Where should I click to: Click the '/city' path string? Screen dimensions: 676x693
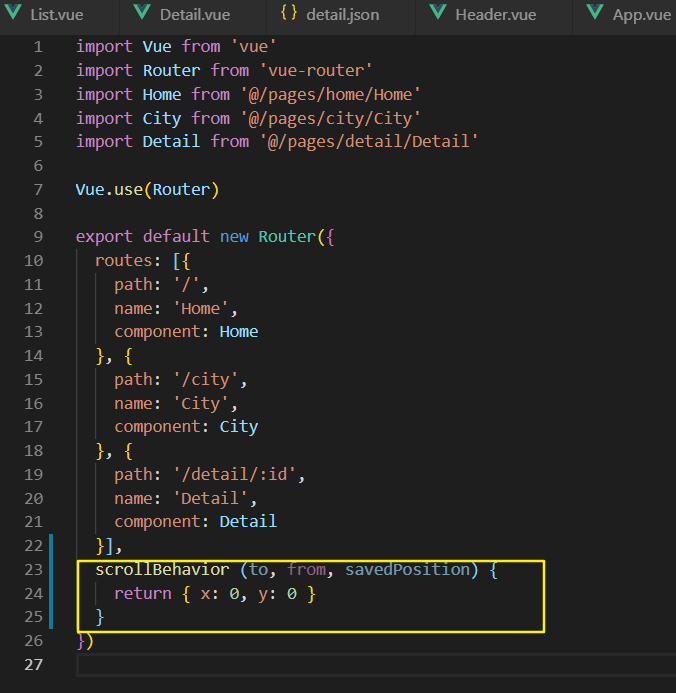206,380
